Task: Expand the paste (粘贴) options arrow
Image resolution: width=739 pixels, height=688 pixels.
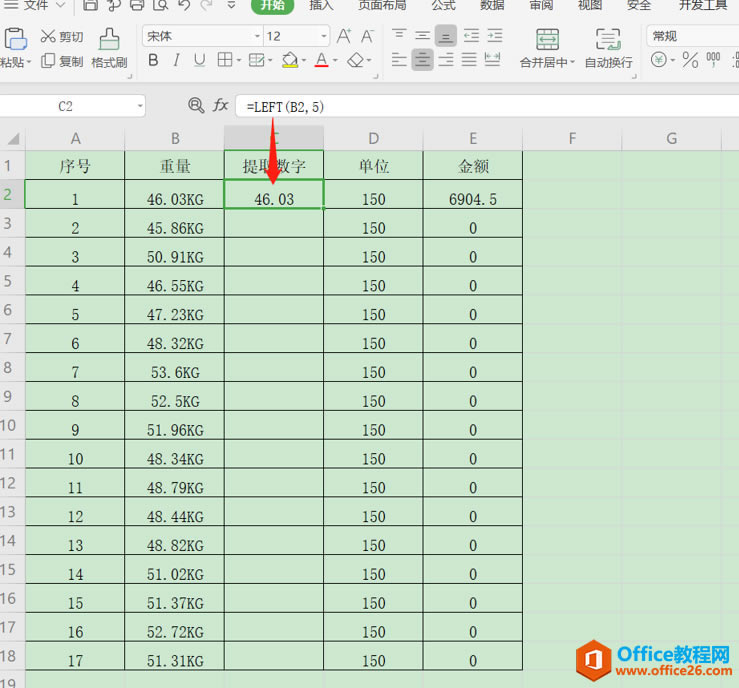Action: coord(29,62)
